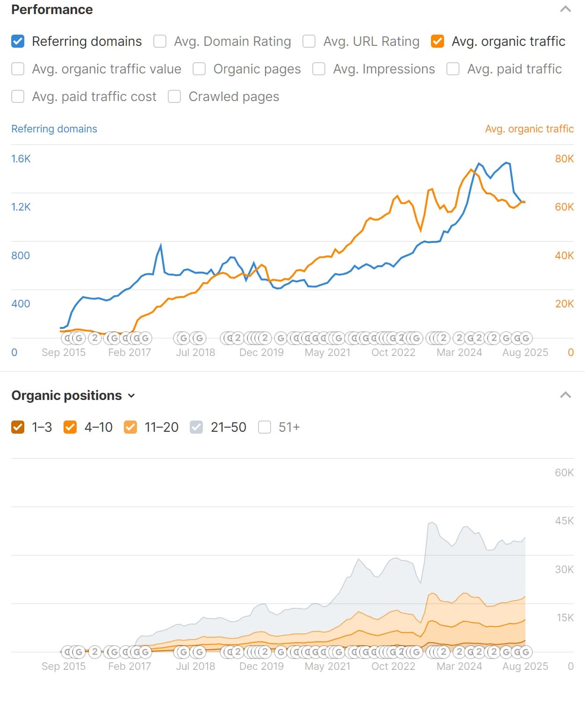
Task: Open the Organic positions dropdown
Action: (x=131, y=396)
